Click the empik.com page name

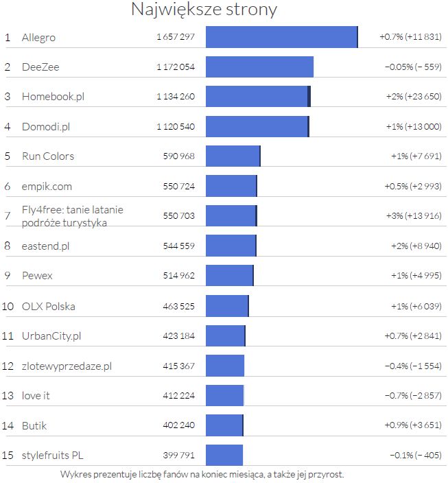[x=47, y=186]
